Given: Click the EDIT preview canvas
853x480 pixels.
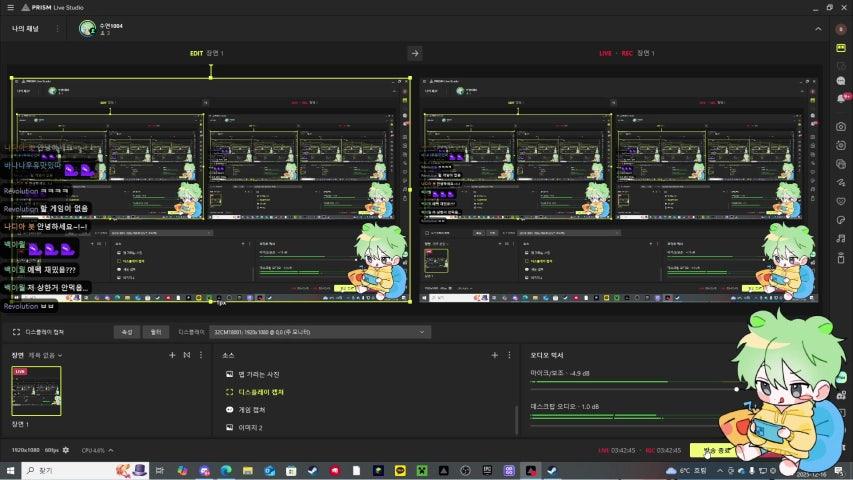Looking at the screenshot, I should click(211, 189).
